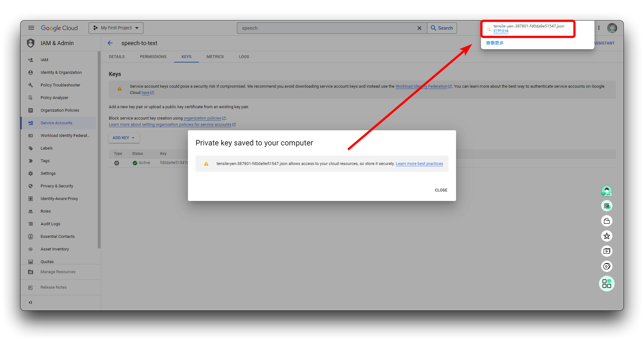The image size is (644, 341).
Task: Click the sidebar scrollbar
Action: point(99,150)
